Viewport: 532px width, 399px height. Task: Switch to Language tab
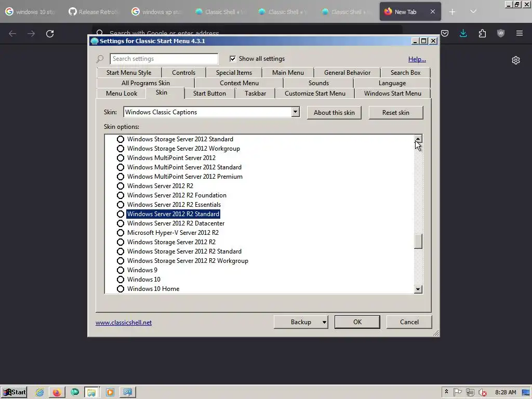point(392,83)
